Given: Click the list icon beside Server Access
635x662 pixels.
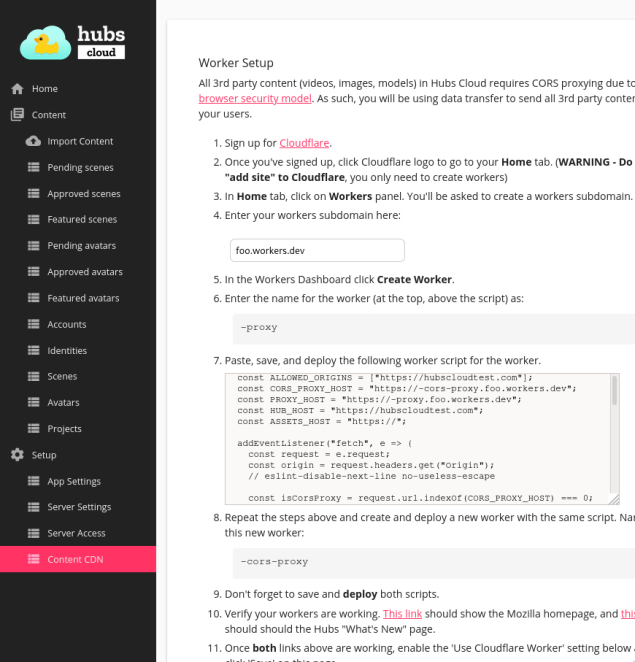Looking at the screenshot, I should (x=33, y=533).
